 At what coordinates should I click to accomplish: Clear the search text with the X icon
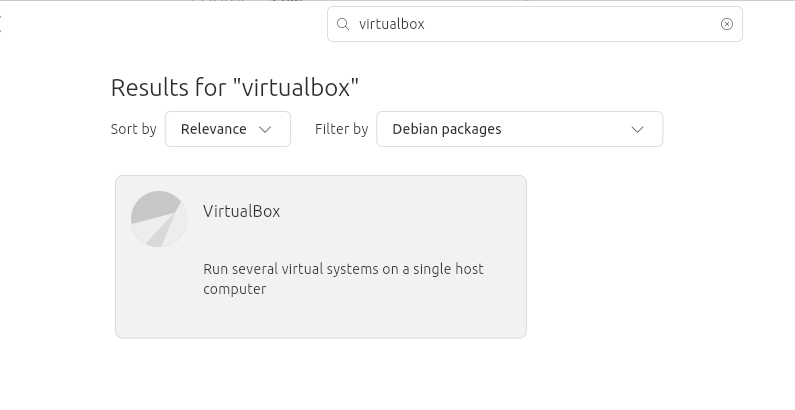coord(727,24)
